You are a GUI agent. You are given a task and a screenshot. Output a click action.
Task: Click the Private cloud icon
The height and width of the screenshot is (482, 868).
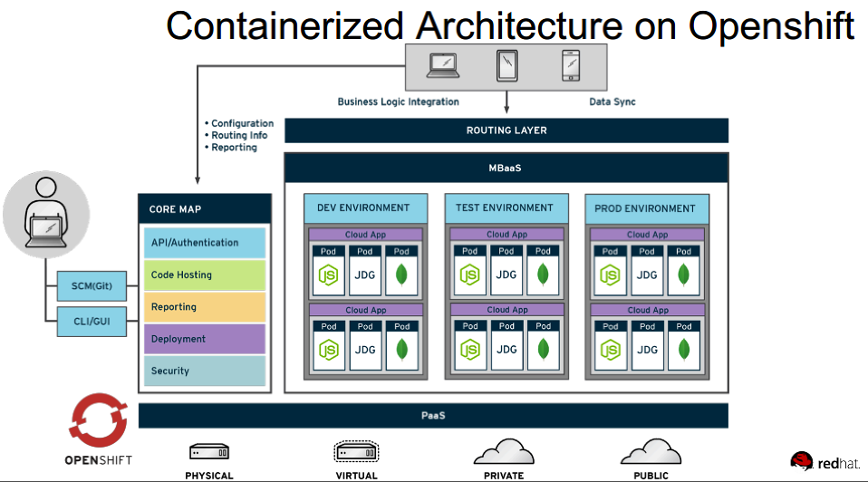click(x=503, y=450)
